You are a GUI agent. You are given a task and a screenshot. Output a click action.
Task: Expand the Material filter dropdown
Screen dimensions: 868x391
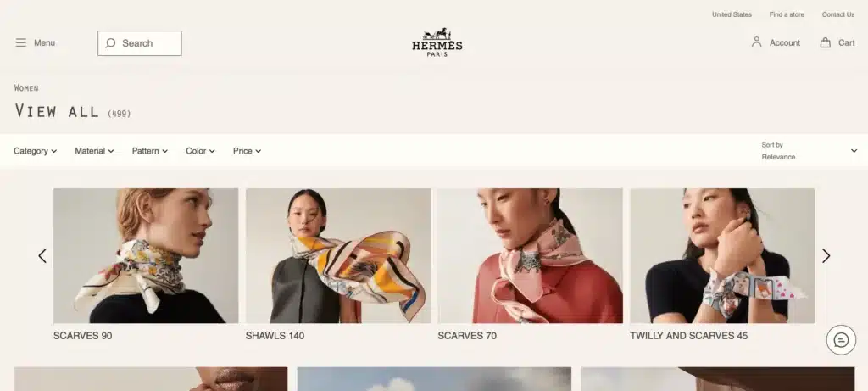[94, 151]
